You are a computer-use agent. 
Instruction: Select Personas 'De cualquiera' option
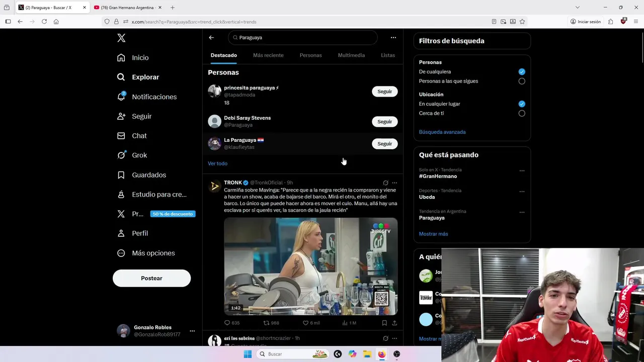click(522, 72)
